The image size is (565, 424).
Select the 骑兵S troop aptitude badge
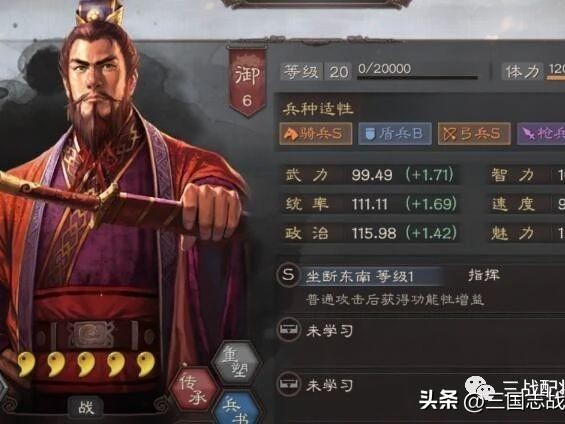coord(316,134)
